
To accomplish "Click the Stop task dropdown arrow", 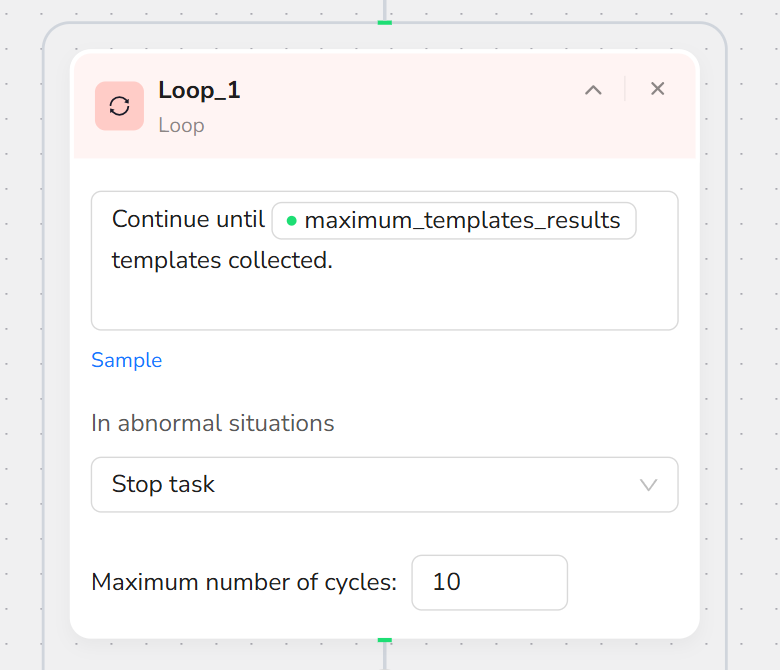I will pos(648,484).
